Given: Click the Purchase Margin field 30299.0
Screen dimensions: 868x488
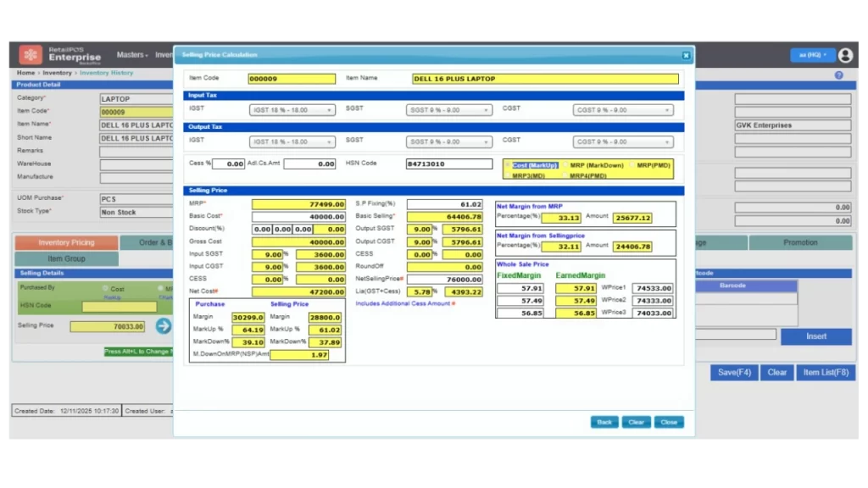Looking at the screenshot, I should [248, 318].
